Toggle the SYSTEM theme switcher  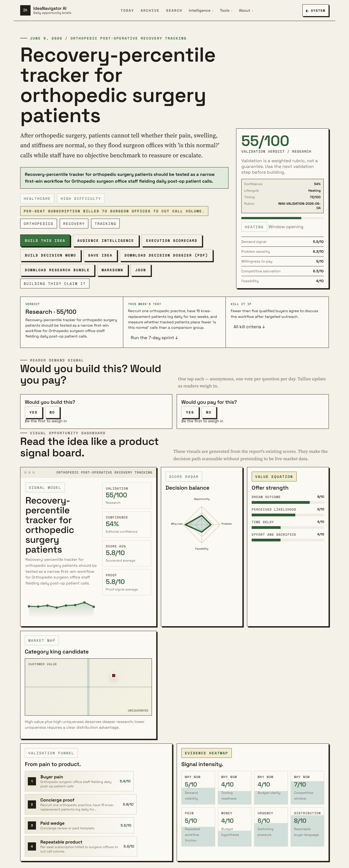pos(315,10)
